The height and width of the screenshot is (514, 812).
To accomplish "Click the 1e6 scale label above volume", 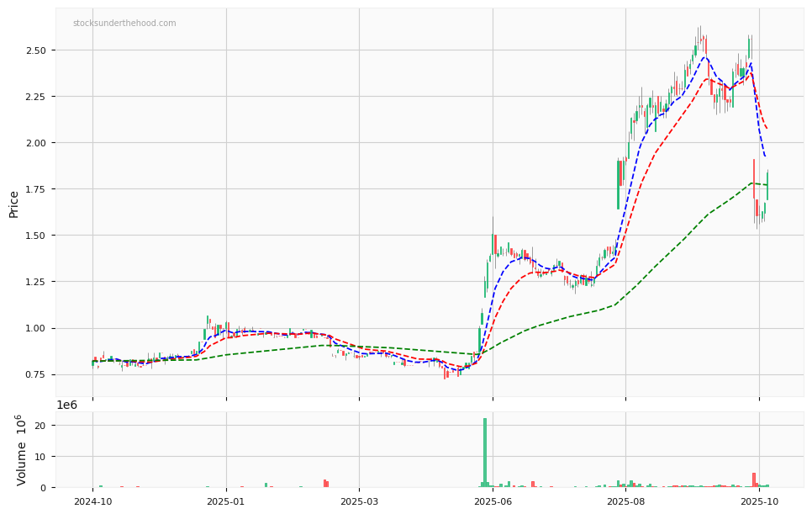I will click(66, 405).
